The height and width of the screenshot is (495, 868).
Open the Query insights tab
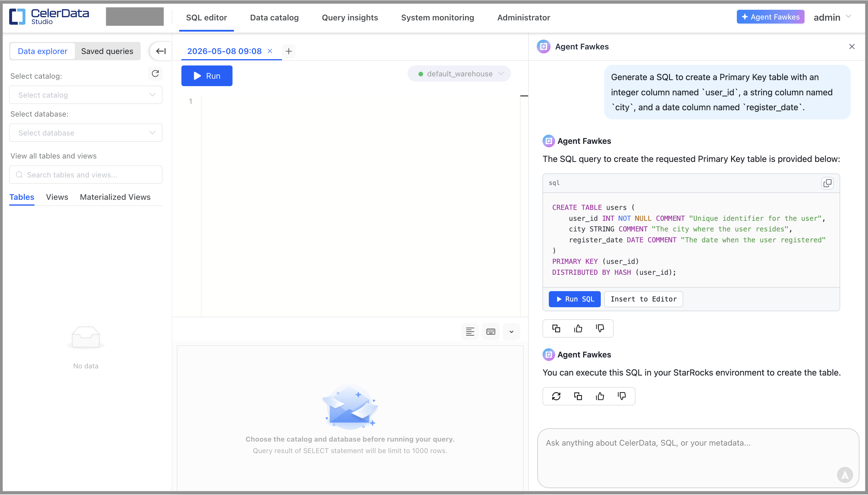click(x=350, y=17)
